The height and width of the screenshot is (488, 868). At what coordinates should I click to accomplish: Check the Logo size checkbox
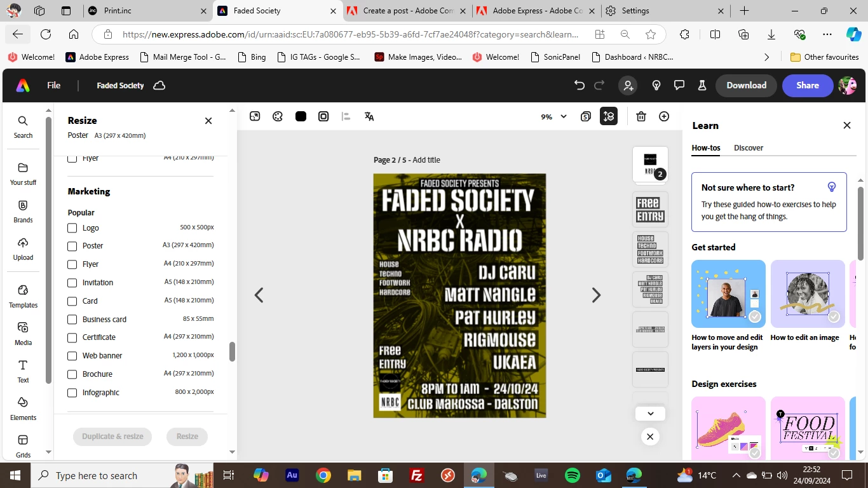[72, 227]
